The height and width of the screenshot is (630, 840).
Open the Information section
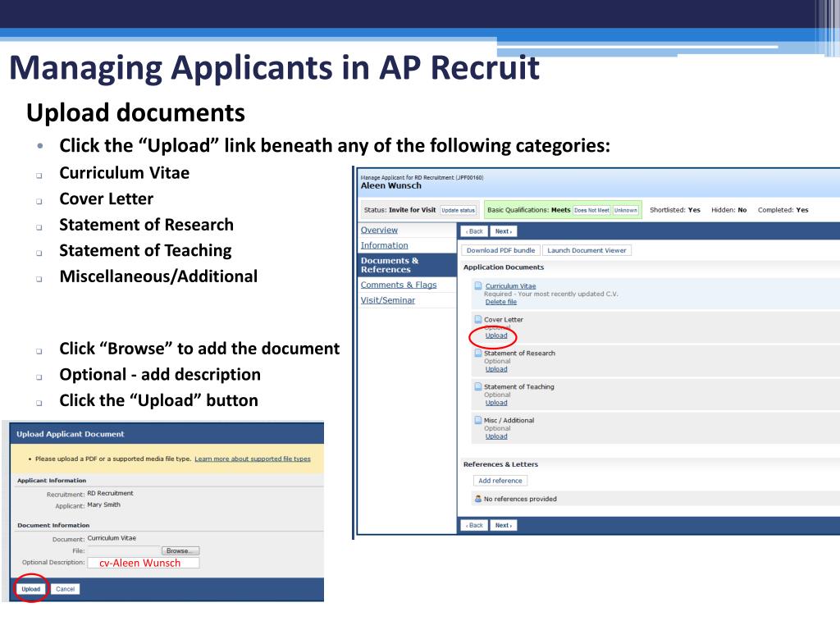click(384, 245)
